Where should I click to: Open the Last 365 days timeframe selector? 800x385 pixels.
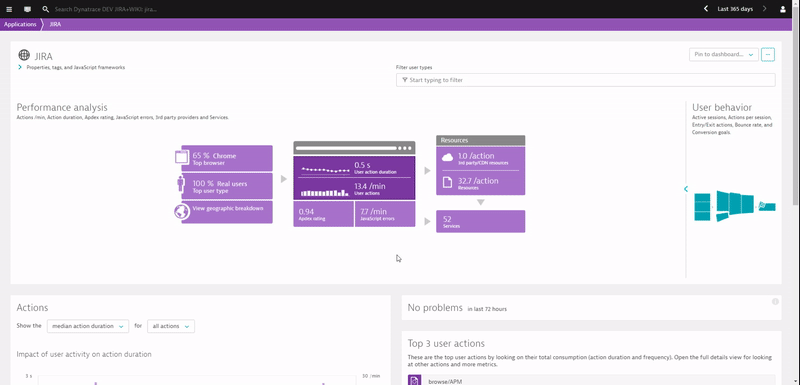pos(735,9)
